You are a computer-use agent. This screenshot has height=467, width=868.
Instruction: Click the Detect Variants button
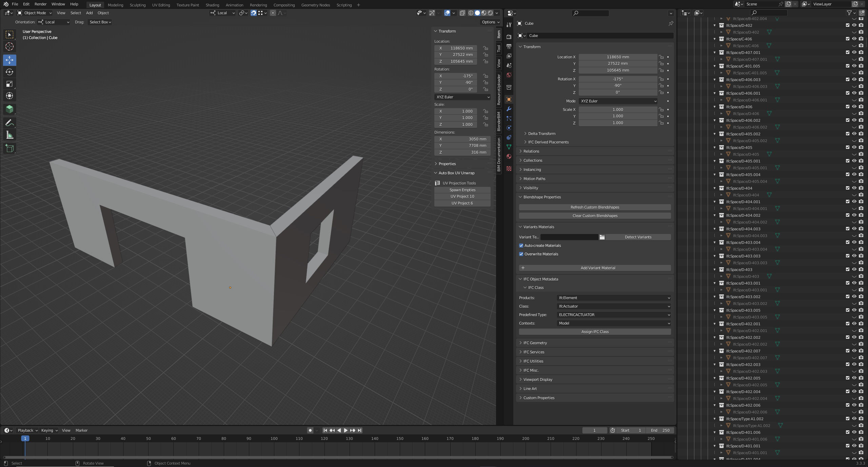[x=637, y=237]
